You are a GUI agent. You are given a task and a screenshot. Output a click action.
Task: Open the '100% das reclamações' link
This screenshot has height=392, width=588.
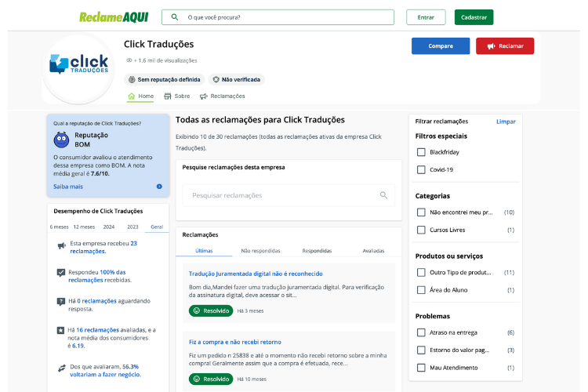96,276
